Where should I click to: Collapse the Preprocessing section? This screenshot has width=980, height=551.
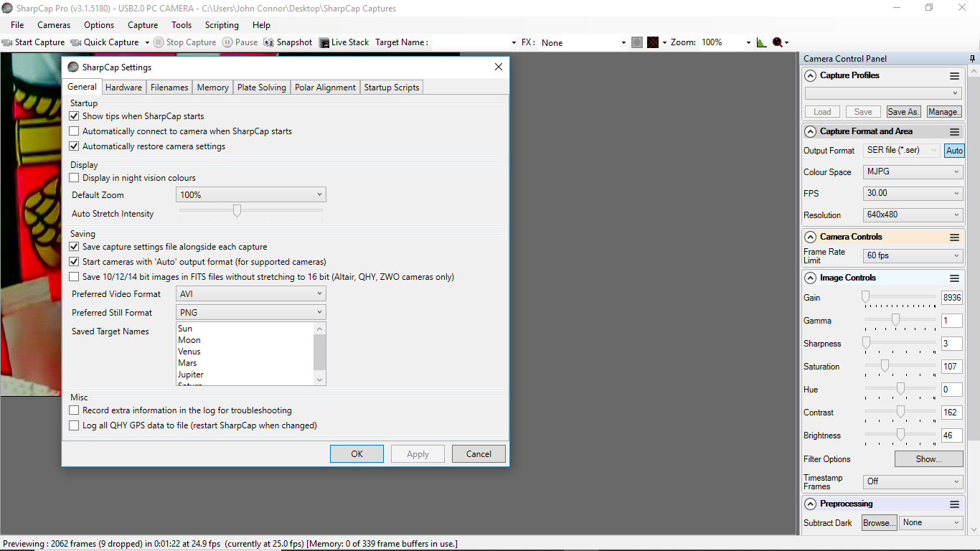coord(811,504)
